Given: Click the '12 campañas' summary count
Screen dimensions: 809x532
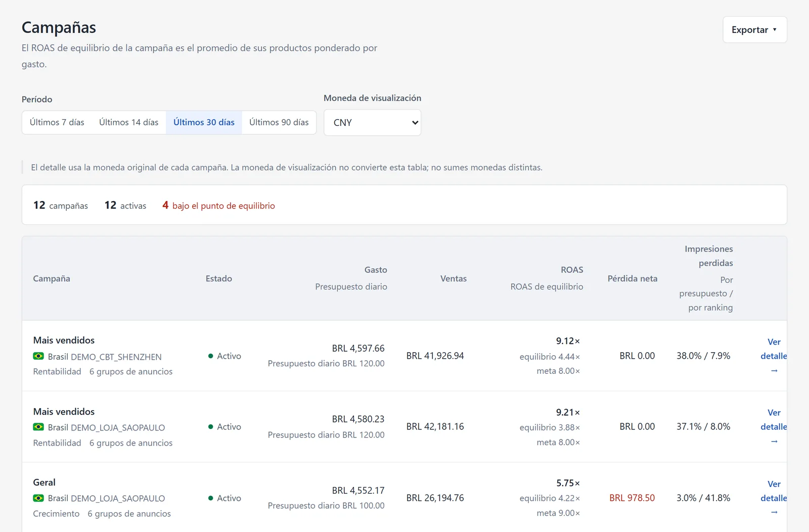Looking at the screenshot, I should tap(61, 205).
